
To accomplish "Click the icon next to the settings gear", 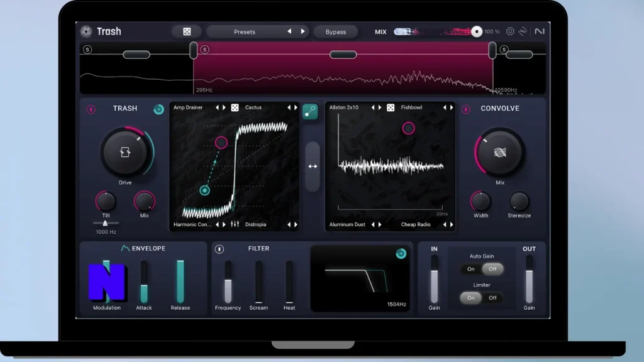I will [523, 31].
